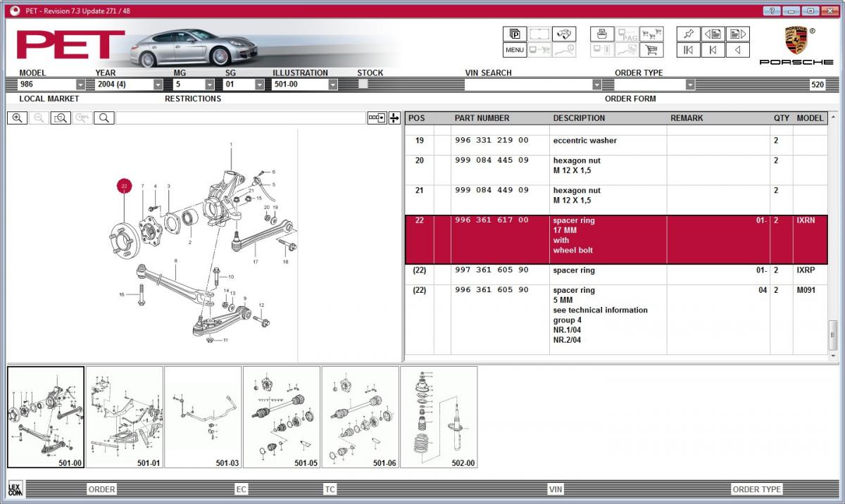Click the pushpin icon
The width and height of the screenshot is (845, 504).
[689, 34]
